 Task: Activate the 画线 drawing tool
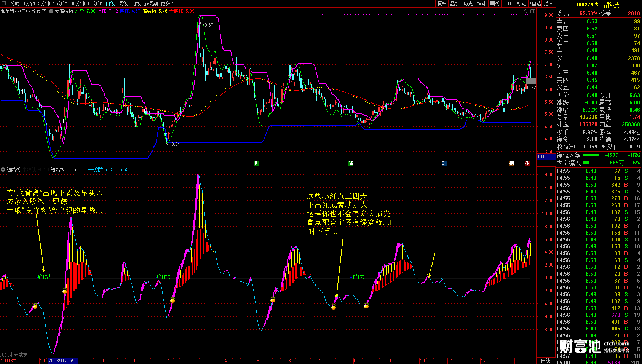pos(495,3)
